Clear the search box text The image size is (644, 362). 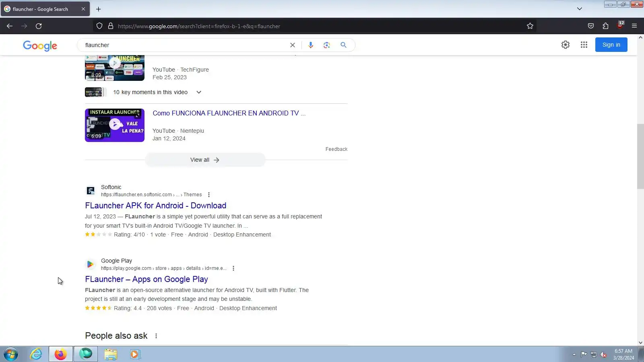(293, 45)
